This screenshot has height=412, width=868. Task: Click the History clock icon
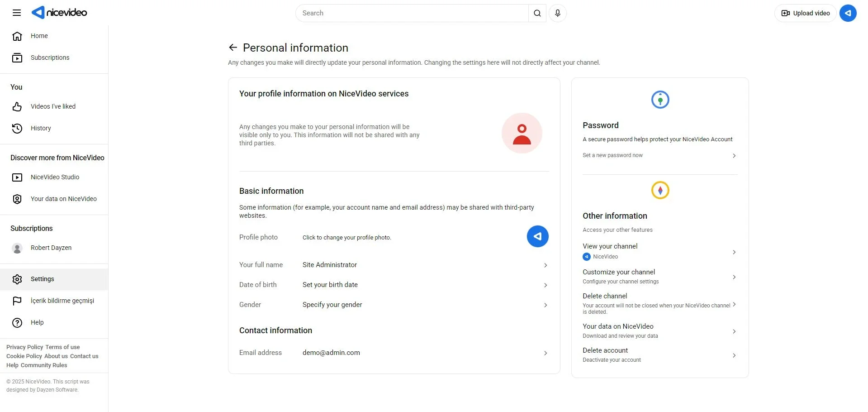pyautogui.click(x=17, y=129)
